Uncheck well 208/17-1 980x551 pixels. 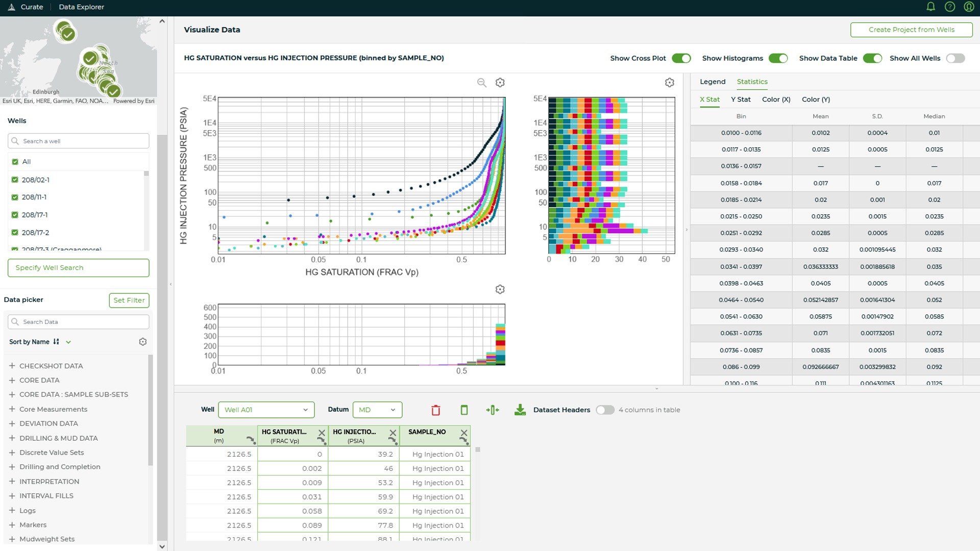[15, 215]
